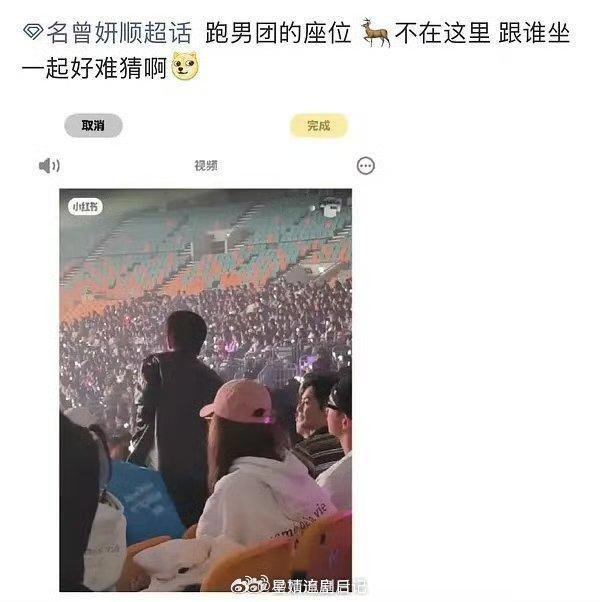Click the doge emoji after 好难猜啊
Image resolution: width=600 pixels, height=602 pixels.
click(185, 66)
